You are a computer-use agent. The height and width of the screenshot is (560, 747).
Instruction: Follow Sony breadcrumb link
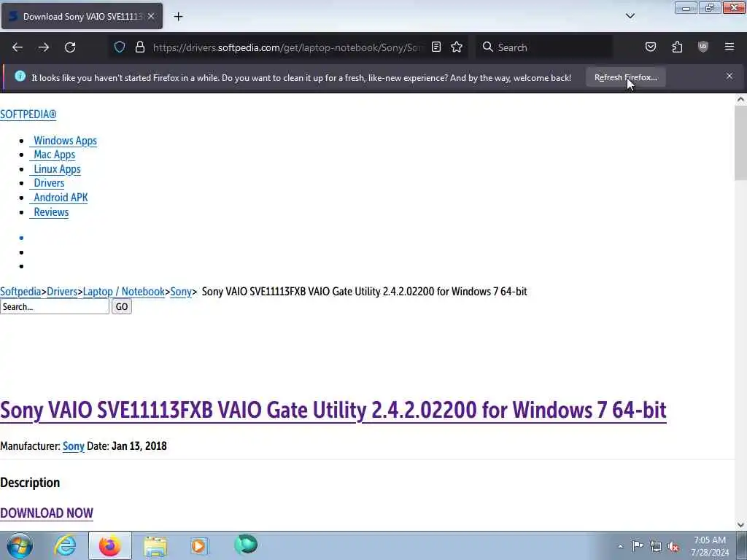point(181,292)
